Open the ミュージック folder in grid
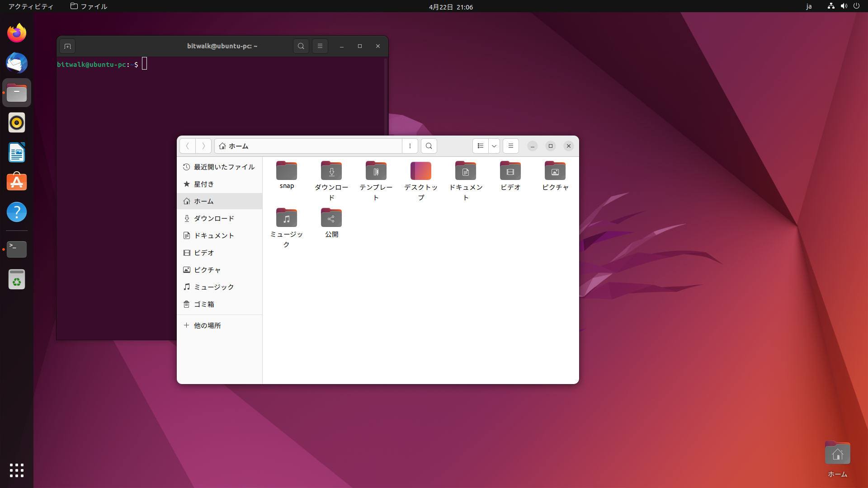This screenshot has width=868, height=488. pyautogui.click(x=287, y=218)
